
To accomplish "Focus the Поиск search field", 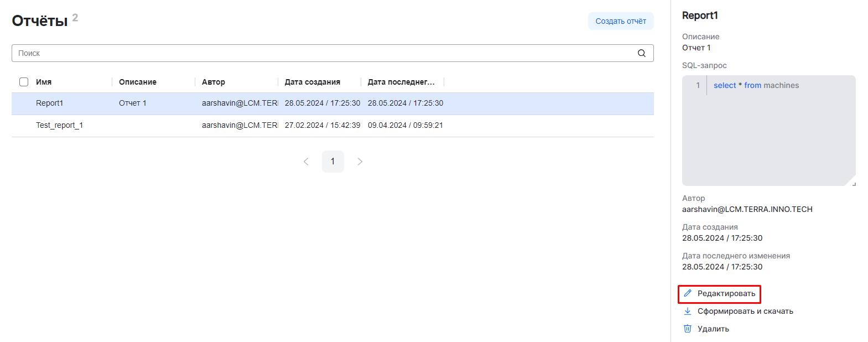I will (321, 53).
